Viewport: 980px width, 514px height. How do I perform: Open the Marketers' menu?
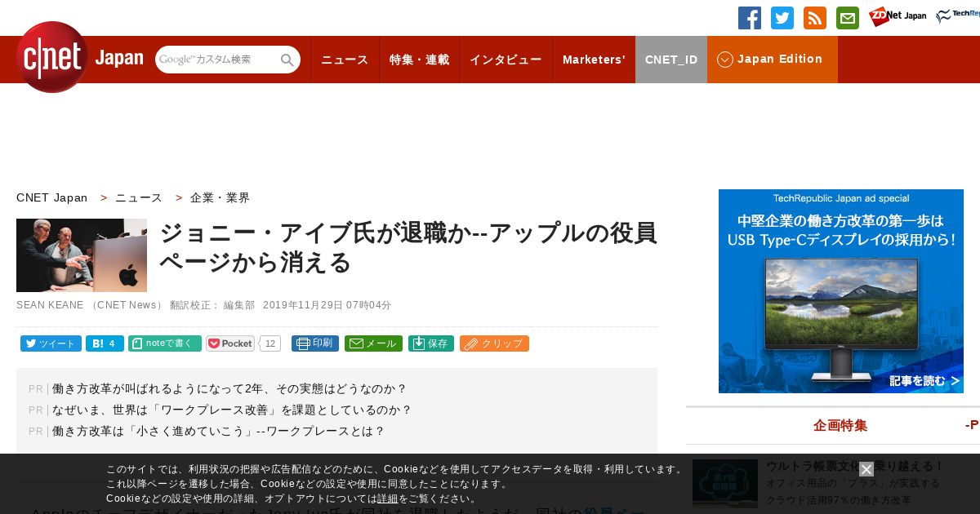point(594,60)
